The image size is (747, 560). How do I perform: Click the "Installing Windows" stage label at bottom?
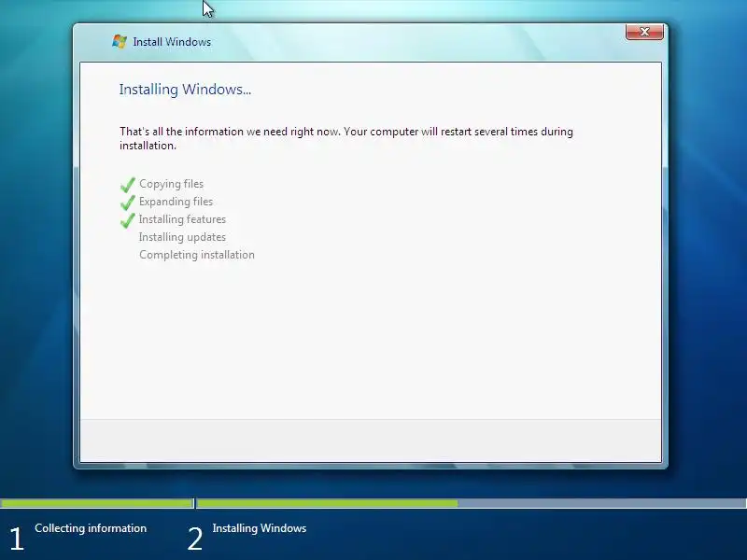pos(260,528)
